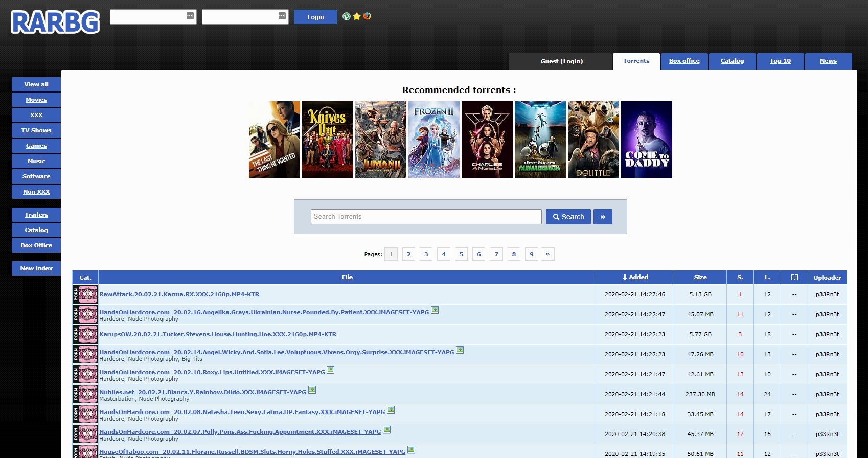The height and width of the screenshot is (458, 868).
Task: Open the Knives Out poster thumbnail
Action: [x=328, y=140]
